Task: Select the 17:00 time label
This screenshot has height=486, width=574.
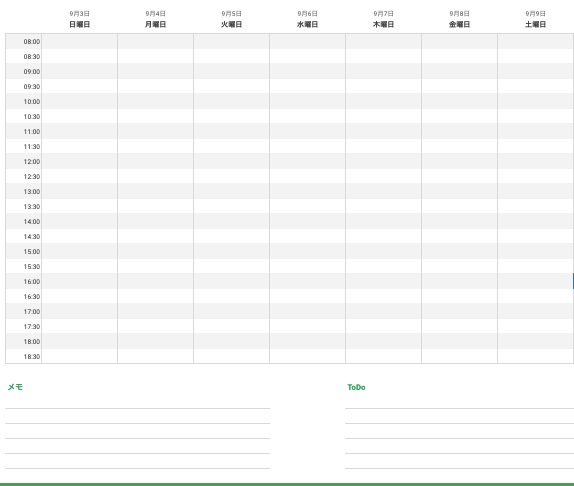Action: (32, 312)
